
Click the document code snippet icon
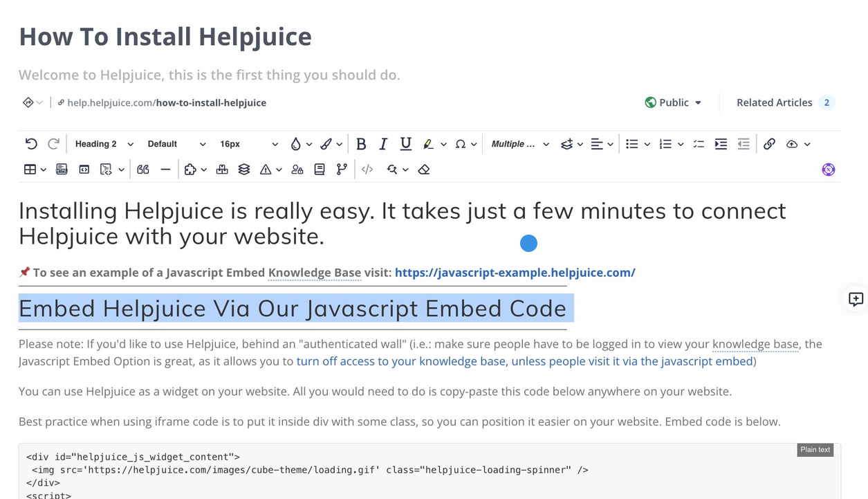pos(106,170)
